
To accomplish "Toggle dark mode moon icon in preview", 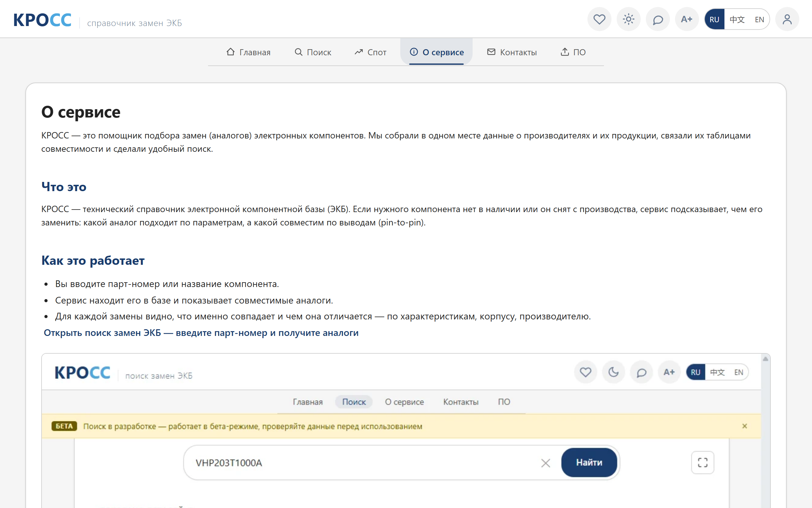I will (x=613, y=372).
